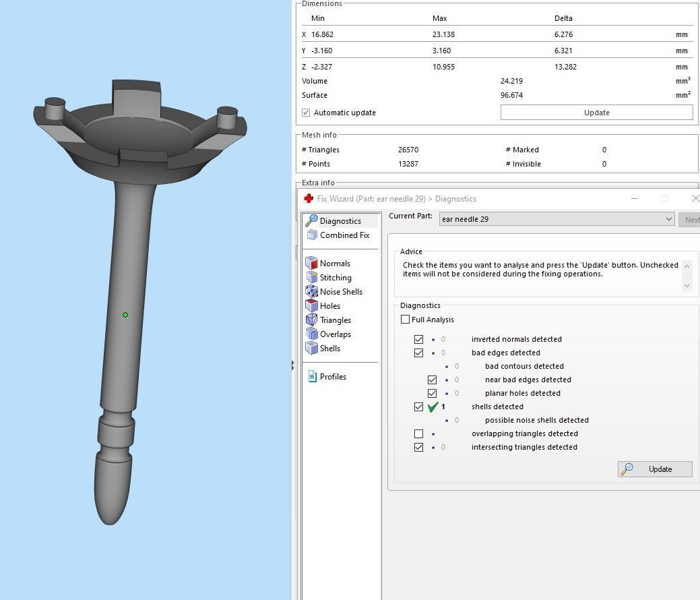
Task: Open the Combined Fix page icon
Action: click(312, 235)
